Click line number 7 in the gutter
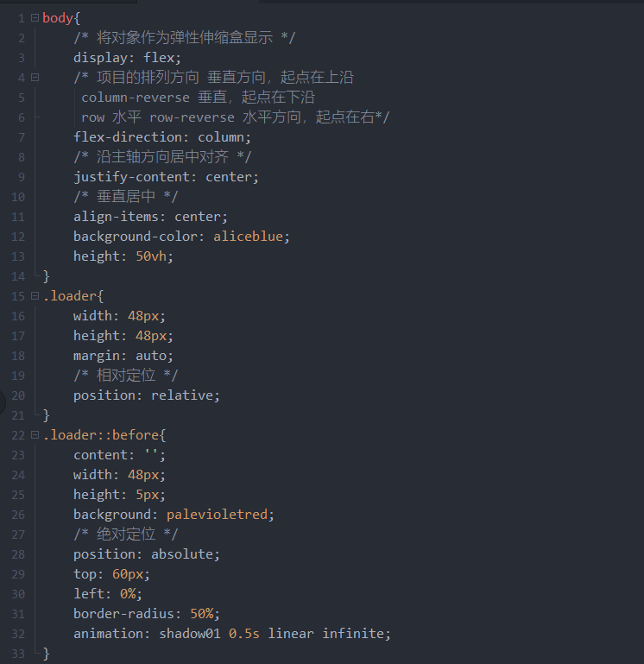The height and width of the screenshot is (664, 644). click(x=22, y=137)
